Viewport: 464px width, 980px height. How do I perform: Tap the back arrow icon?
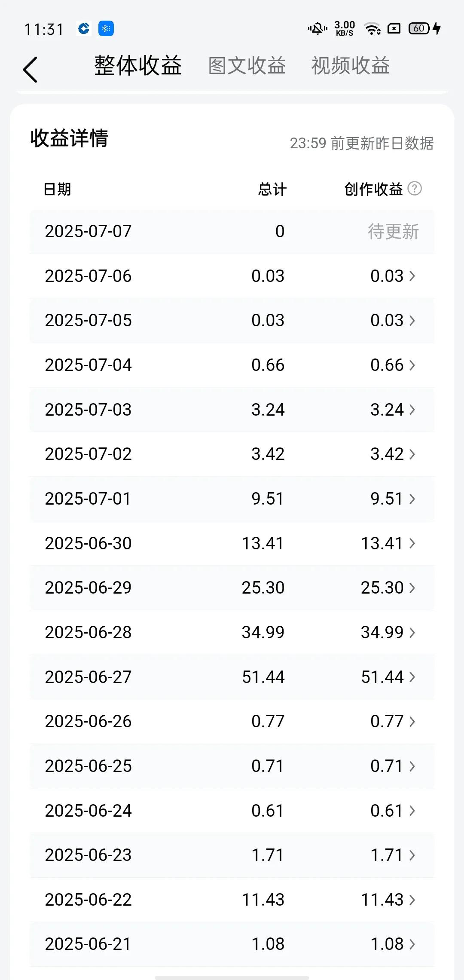coord(31,69)
